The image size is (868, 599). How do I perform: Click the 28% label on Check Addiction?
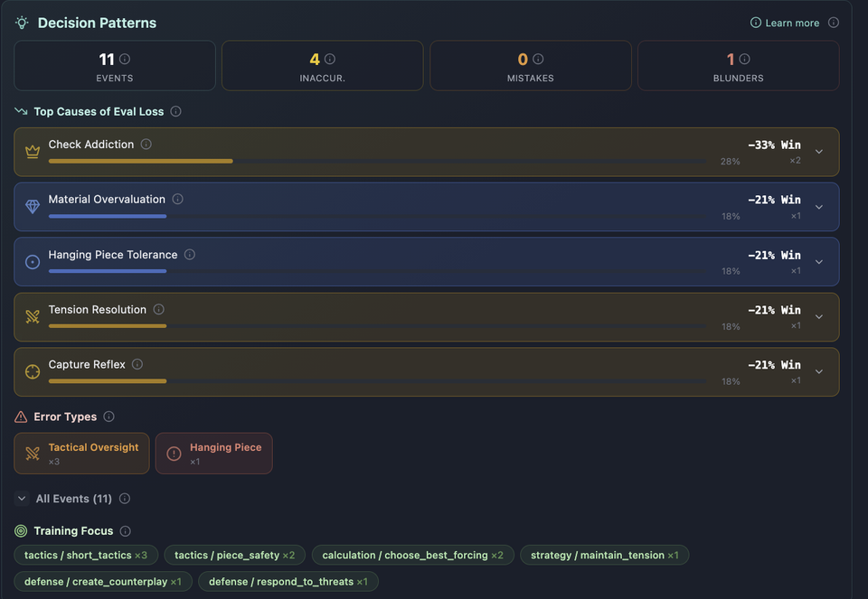coord(731,162)
